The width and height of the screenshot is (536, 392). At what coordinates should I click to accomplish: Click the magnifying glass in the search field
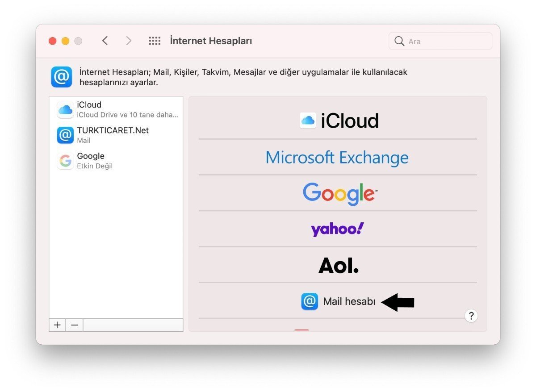(x=399, y=41)
